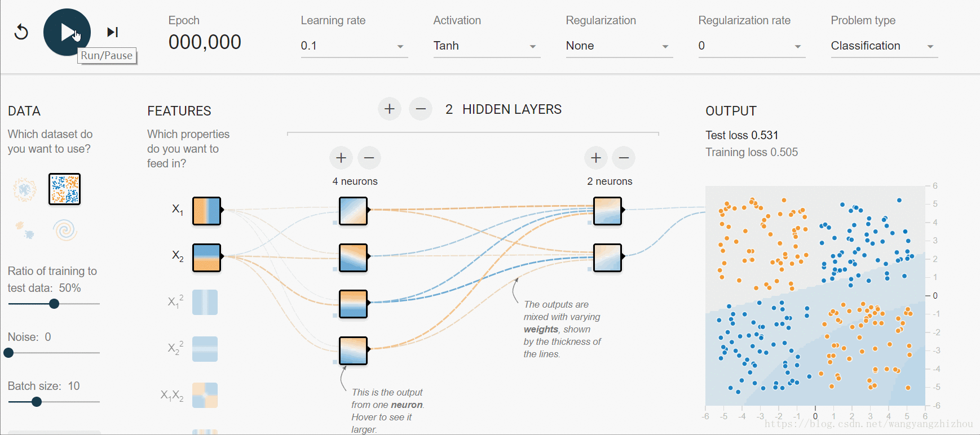The width and height of the screenshot is (980, 435).
Task: Open the Regularization dropdown showing None
Action: pos(619,46)
